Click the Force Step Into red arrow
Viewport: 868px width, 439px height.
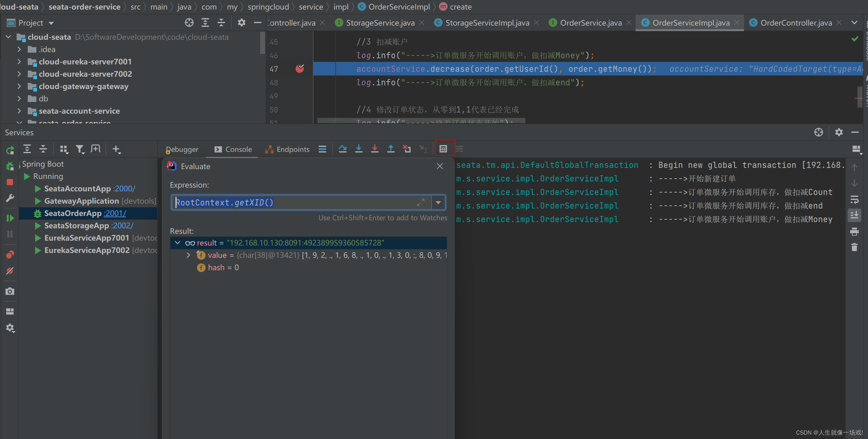coord(375,148)
